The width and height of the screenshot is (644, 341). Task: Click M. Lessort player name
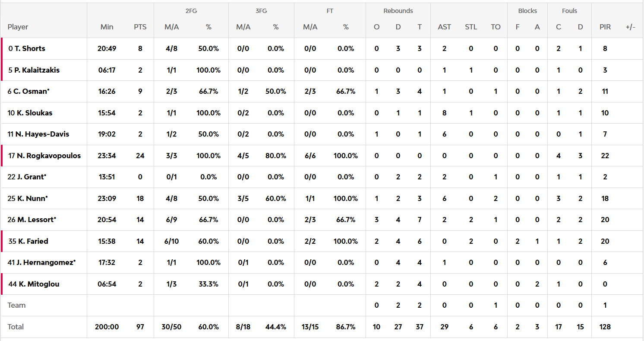coord(37,220)
